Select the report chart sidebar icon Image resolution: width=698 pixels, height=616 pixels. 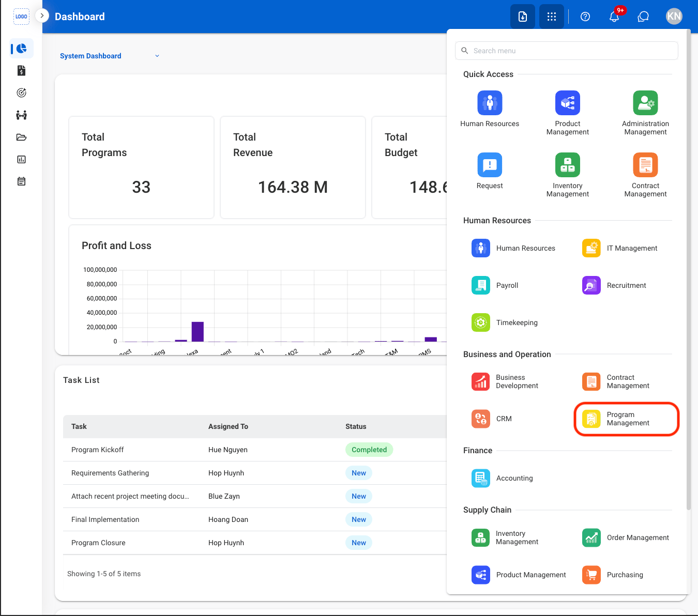pyautogui.click(x=21, y=160)
